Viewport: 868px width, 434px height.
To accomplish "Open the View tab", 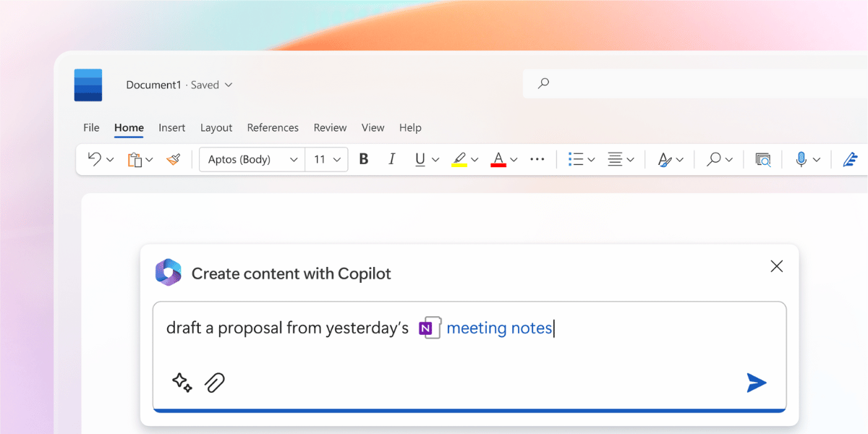I will 373,127.
